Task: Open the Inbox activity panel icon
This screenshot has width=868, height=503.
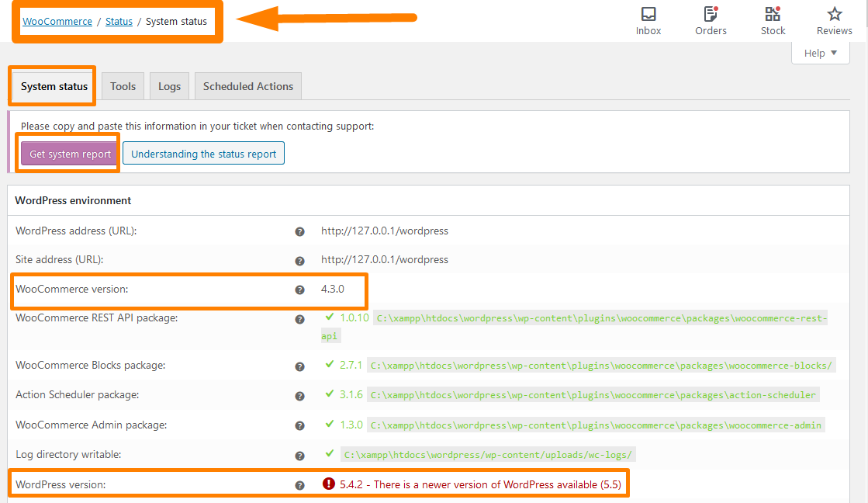Action: (648, 21)
